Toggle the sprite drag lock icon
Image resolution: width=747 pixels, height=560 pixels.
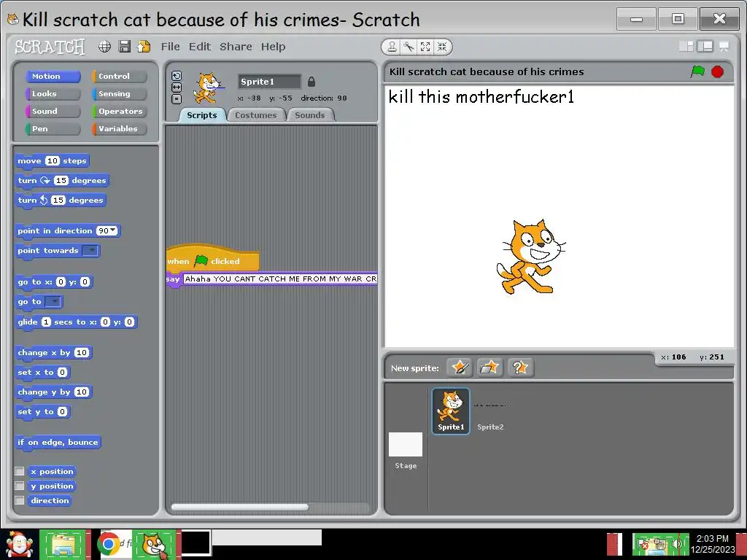311,82
